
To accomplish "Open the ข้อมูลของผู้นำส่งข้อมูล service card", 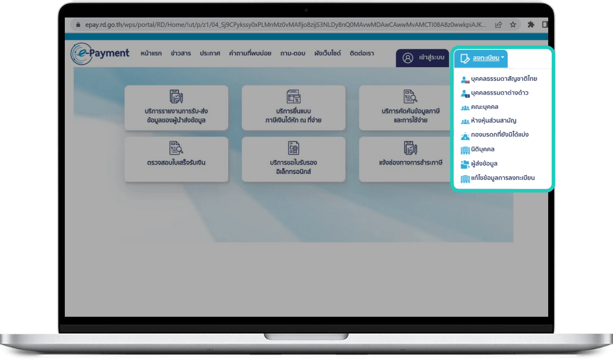I will (x=176, y=108).
